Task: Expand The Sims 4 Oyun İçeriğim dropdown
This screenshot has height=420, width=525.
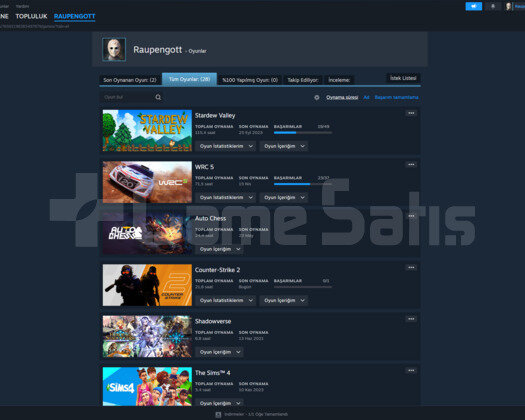Action: 220,403
